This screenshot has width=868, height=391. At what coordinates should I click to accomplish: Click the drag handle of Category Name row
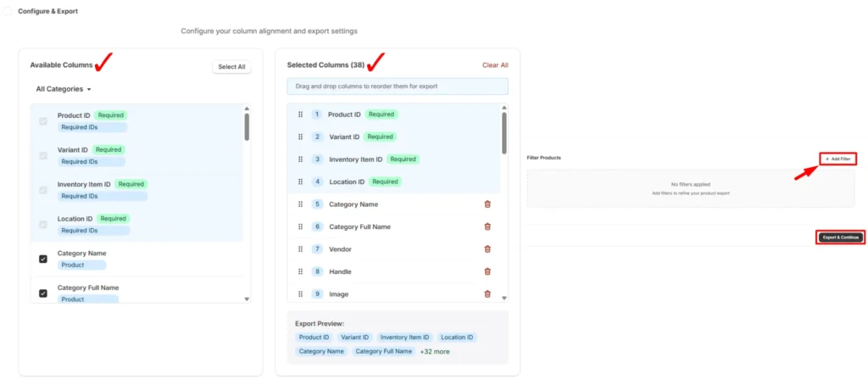[301, 204]
